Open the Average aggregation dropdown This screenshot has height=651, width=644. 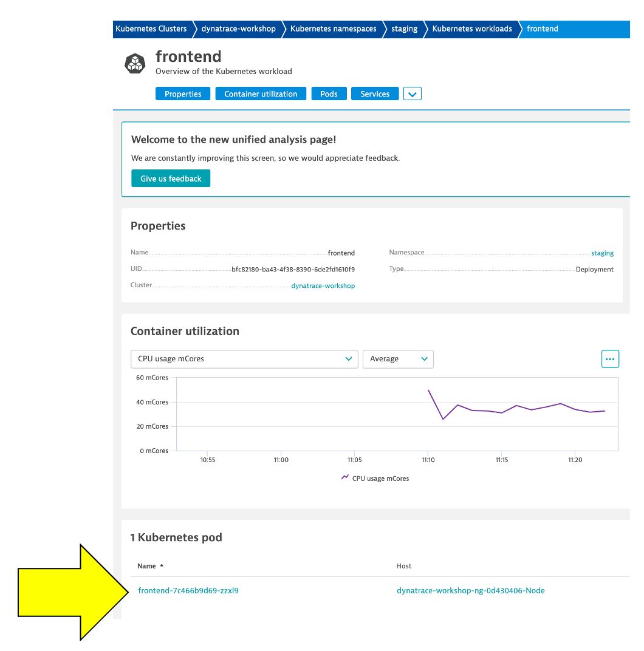pos(398,359)
